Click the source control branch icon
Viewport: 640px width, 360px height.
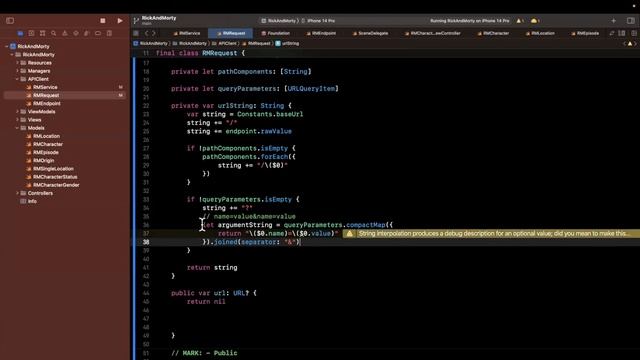tap(136, 20)
